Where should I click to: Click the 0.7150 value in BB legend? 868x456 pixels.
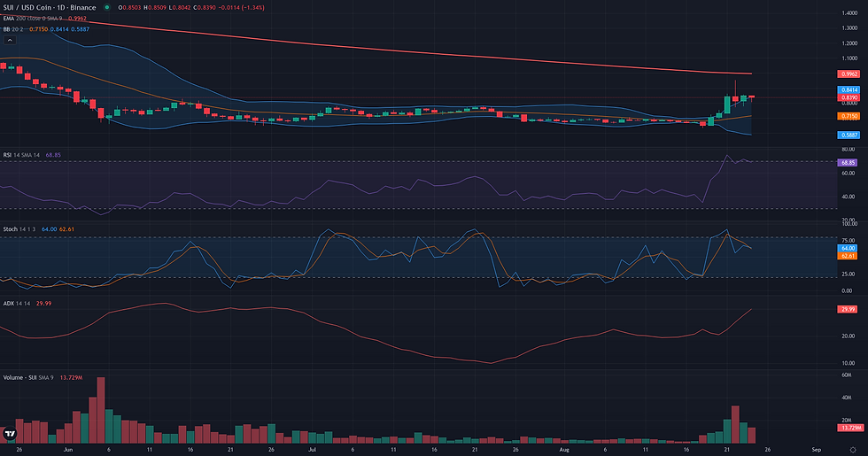coord(38,28)
